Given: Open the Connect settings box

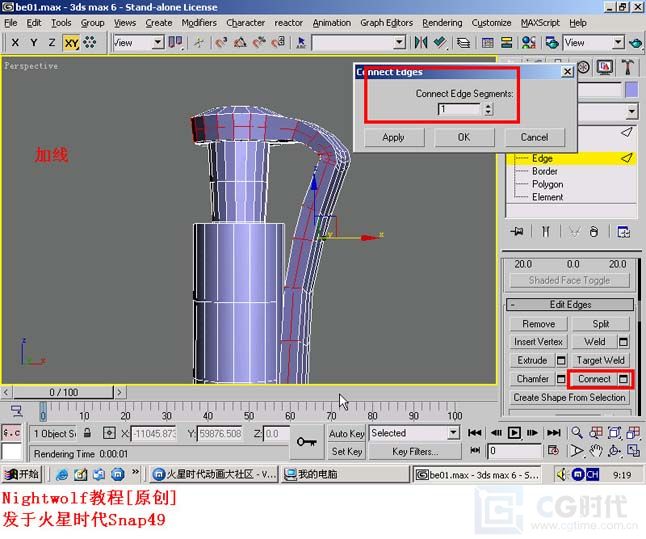Looking at the screenshot, I should coord(623,379).
